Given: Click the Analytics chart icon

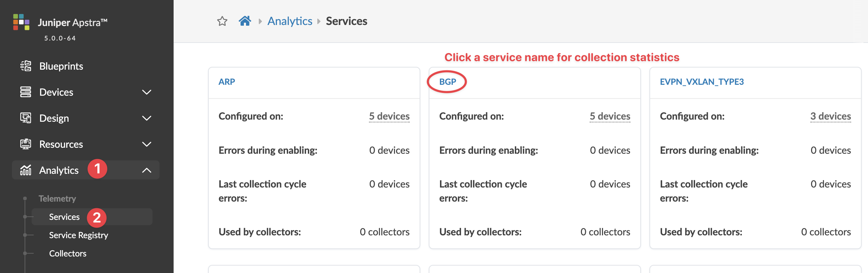Looking at the screenshot, I should click(x=26, y=170).
